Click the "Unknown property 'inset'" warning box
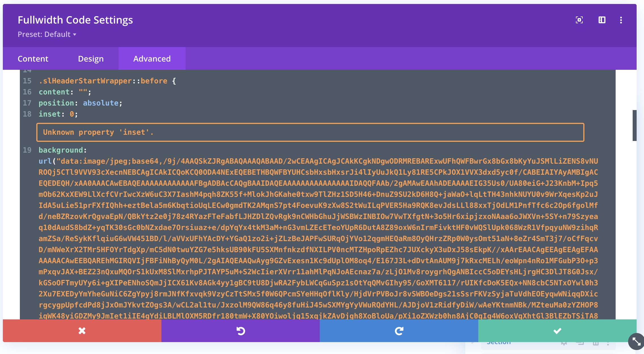The height and width of the screenshot is (354, 644). [310, 132]
